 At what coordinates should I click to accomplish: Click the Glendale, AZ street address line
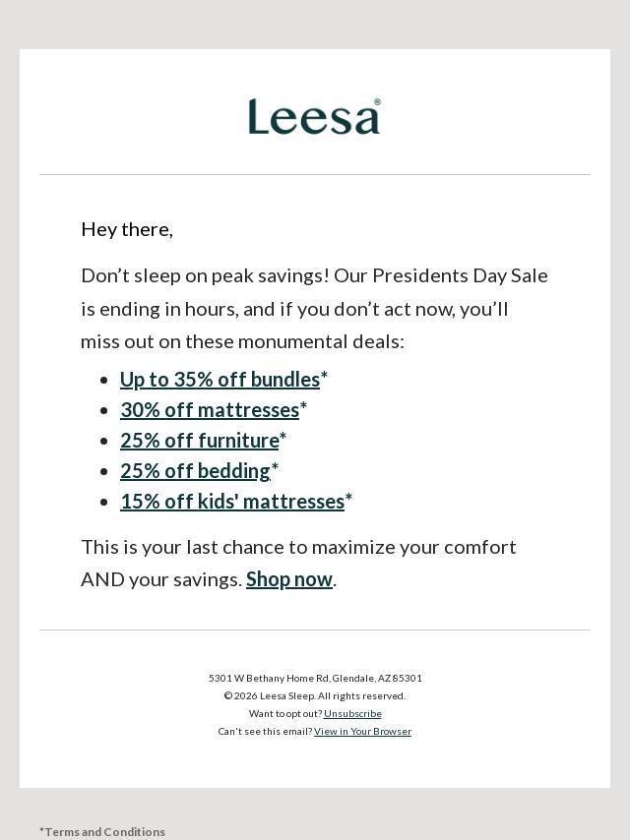(x=315, y=679)
